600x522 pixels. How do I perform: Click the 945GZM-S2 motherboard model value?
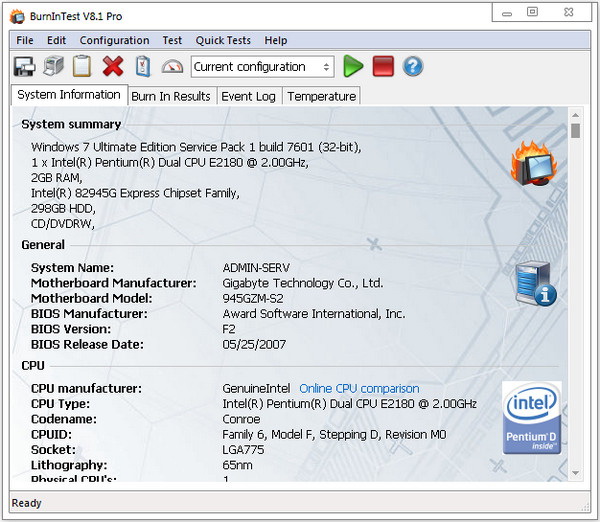(253, 298)
